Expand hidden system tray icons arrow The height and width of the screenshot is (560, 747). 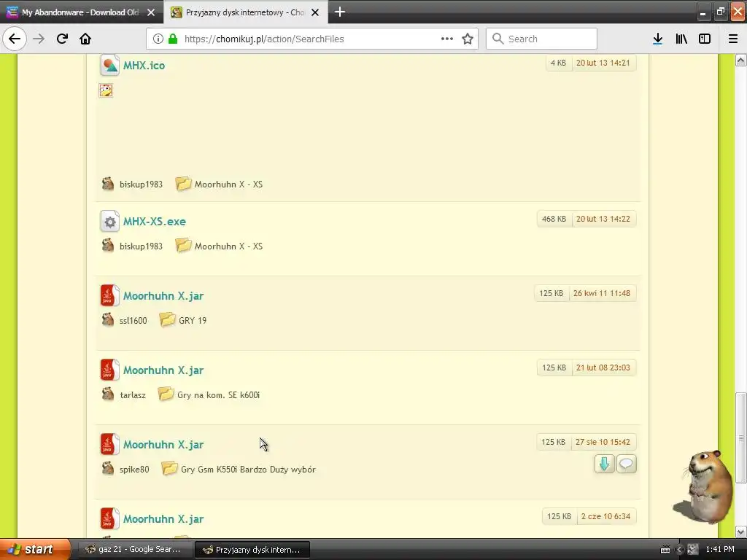tap(679, 550)
